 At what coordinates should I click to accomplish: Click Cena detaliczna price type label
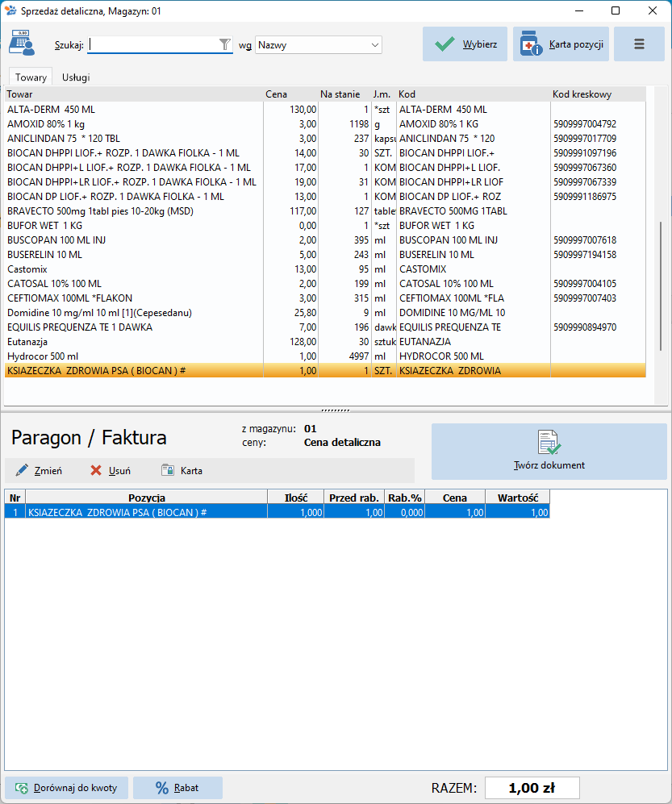point(342,443)
